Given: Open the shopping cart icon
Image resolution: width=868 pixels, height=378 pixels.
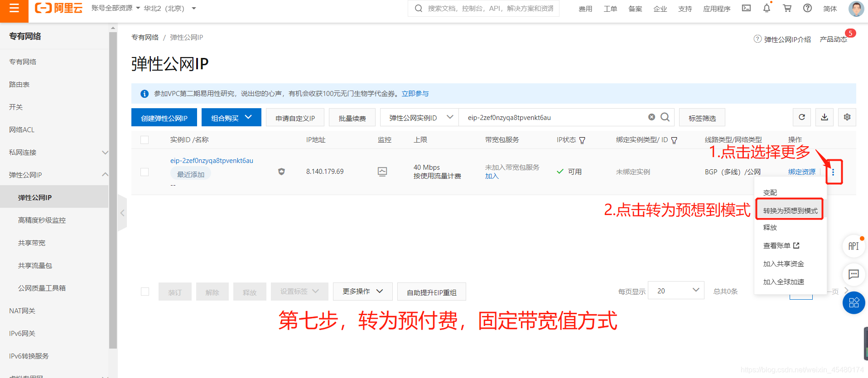Looking at the screenshot, I should (787, 8).
